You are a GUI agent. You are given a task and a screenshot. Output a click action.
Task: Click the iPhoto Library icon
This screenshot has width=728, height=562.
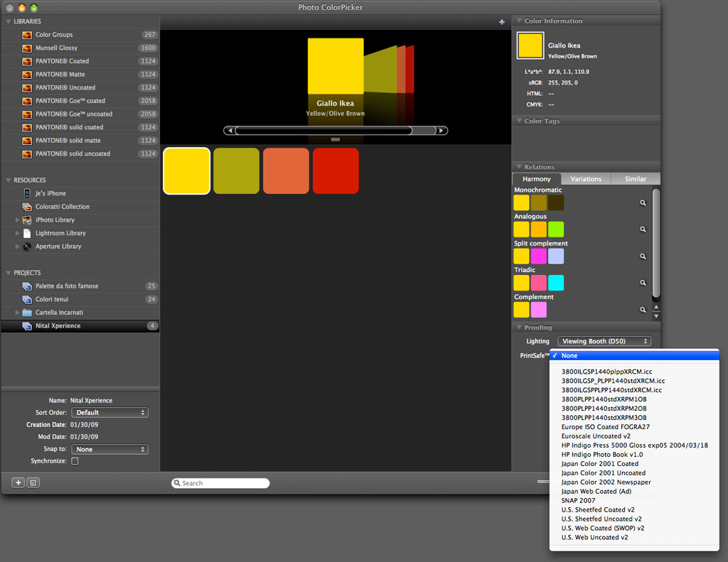(27, 220)
